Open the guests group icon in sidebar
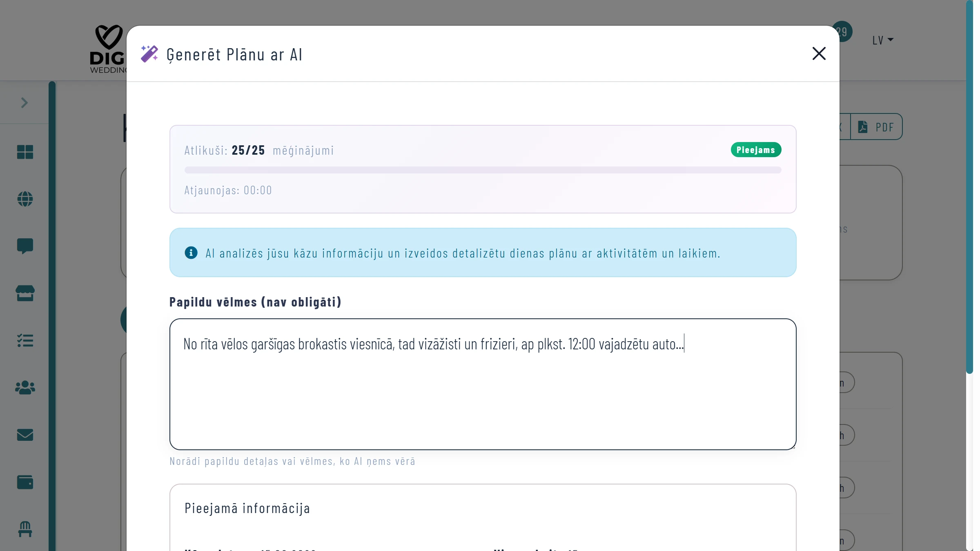Screen dimensions: 980x551 25,387
